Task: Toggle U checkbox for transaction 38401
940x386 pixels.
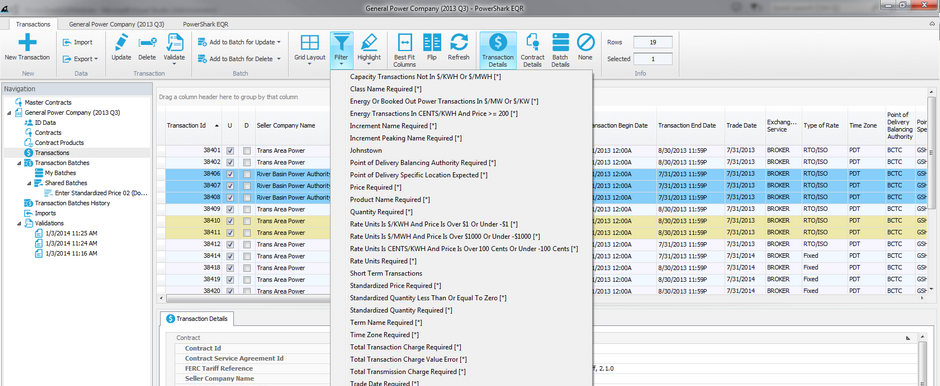Action: 231,150
